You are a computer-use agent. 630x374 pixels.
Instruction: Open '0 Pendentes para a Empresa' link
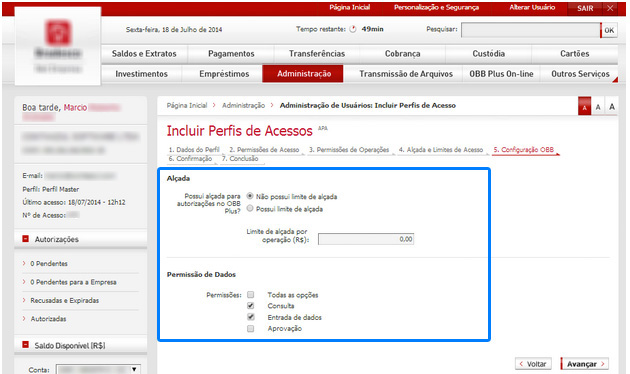point(73,282)
